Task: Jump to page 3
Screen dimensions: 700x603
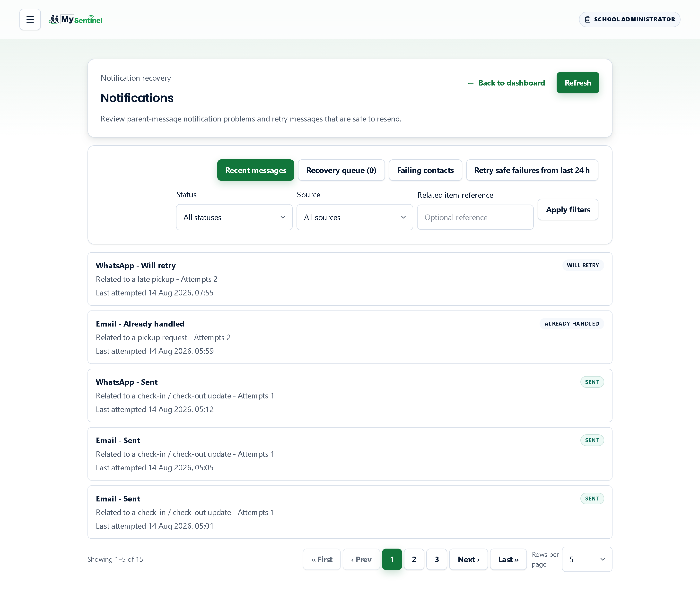Action: pyautogui.click(x=437, y=560)
